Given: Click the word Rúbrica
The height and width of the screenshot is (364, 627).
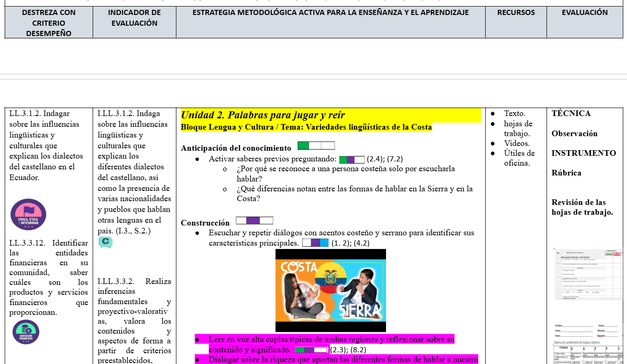Looking at the screenshot, I should [567, 173].
